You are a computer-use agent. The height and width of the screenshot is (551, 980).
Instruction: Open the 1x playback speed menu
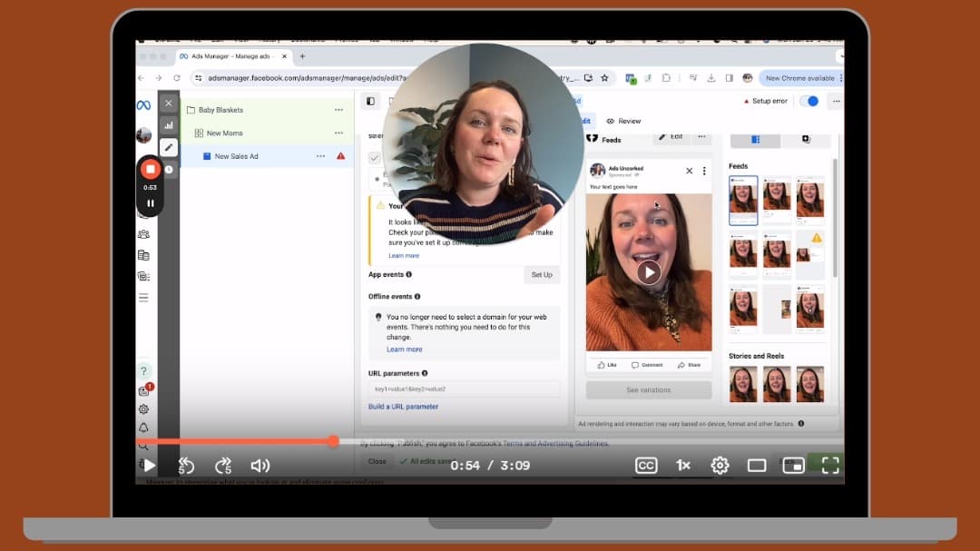coord(683,466)
